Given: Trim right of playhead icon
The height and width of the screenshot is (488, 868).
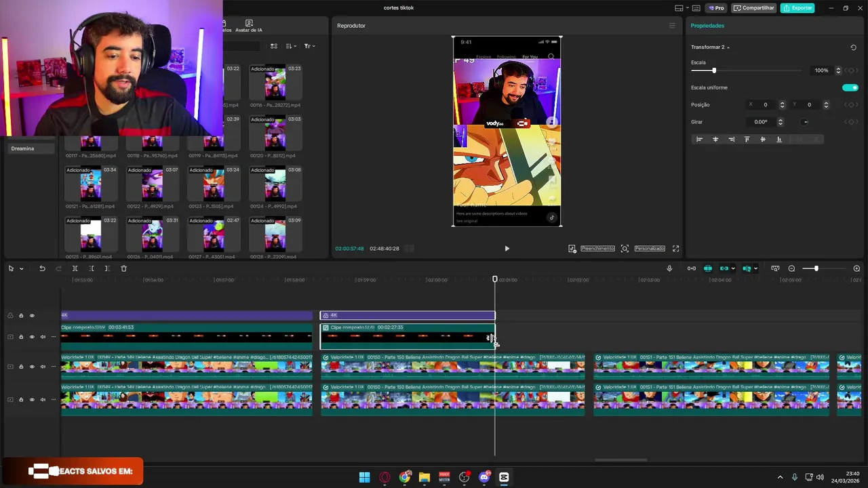Looking at the screenshot, I should (107, 268).
